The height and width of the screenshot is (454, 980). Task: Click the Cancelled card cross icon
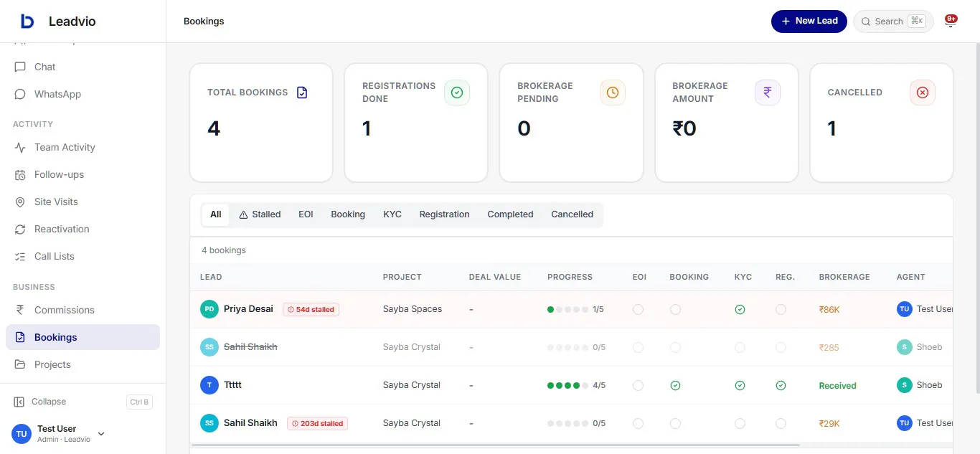(923, 93)
